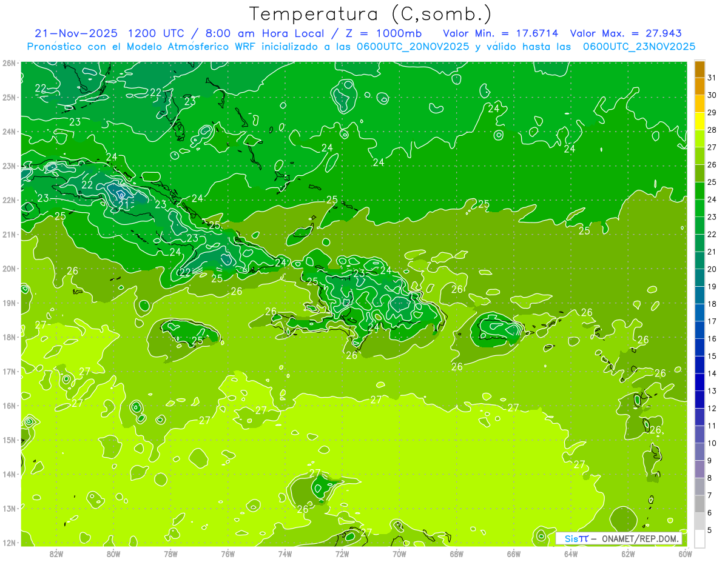Viewport: 728px width, 562px height.
Task: Click the 17N latitude axis label
Action: pyautogui.click(x=8, y=371)
